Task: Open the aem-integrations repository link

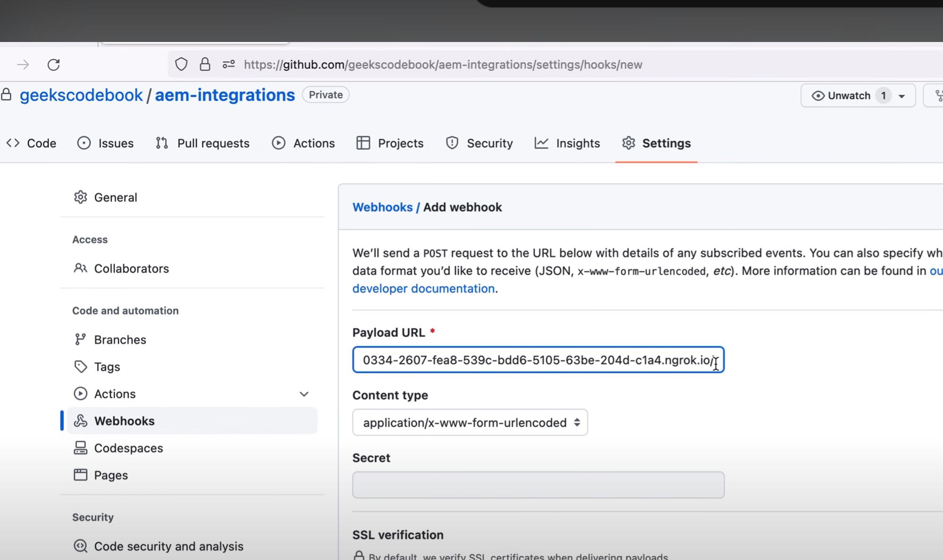Action: pyautogui.click(x=225, y=95)
